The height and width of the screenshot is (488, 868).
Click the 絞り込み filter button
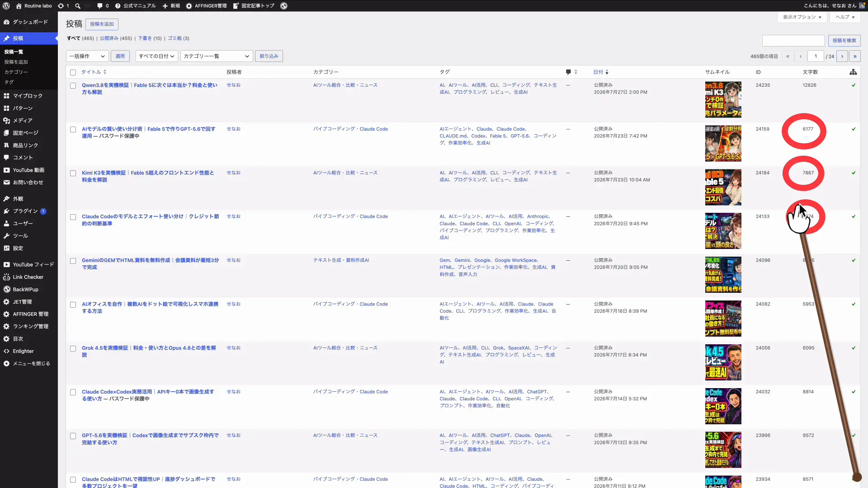(269, 56)
